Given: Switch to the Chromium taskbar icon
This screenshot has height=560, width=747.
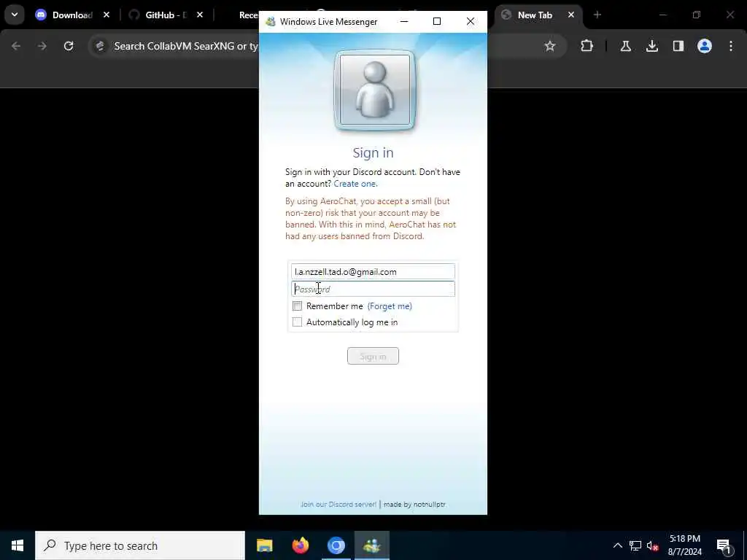Looking at the screenshot, I should click(336, 545).
